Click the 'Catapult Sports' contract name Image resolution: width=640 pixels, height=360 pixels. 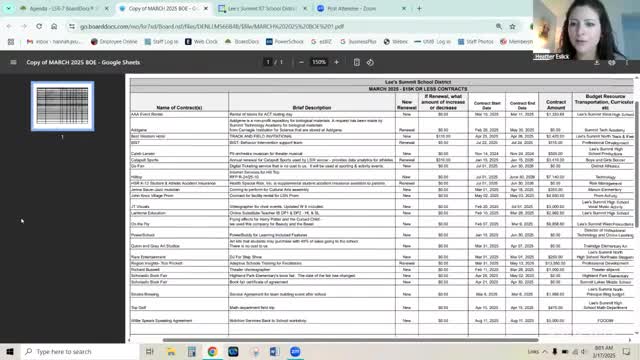[x=144, y=160]
